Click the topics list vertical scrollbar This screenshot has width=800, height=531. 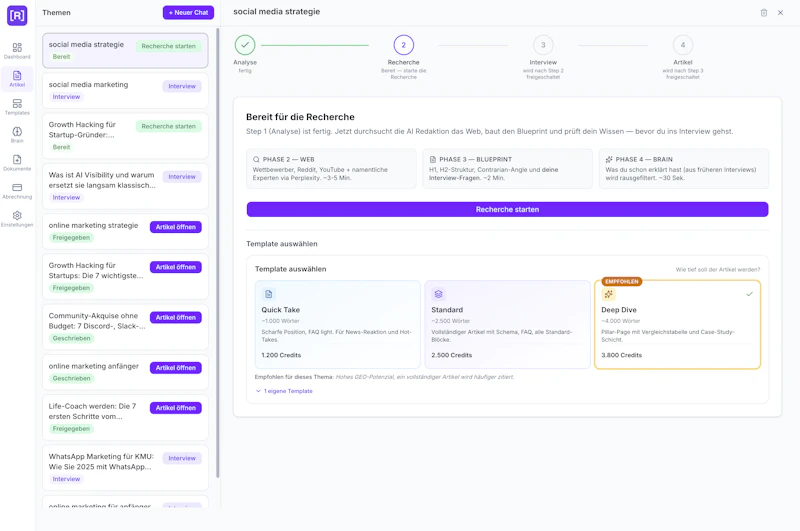coord(218,252)
